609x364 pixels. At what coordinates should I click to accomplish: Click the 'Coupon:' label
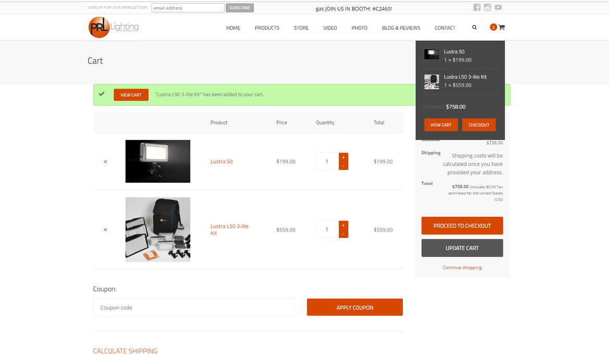pos(105,289)
